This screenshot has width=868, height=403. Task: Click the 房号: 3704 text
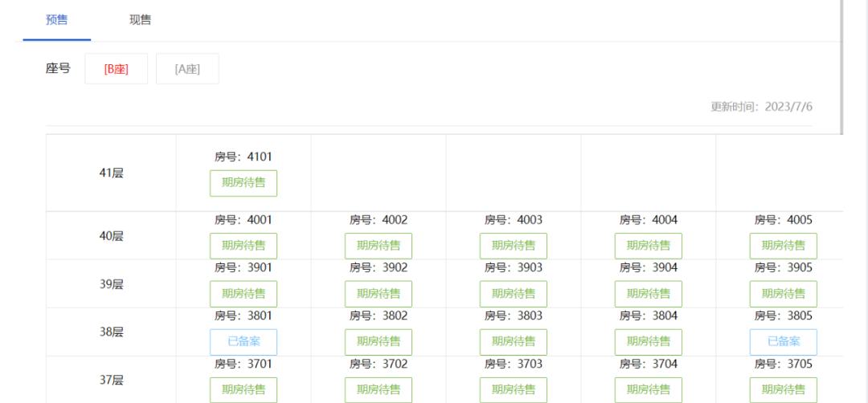649,364
